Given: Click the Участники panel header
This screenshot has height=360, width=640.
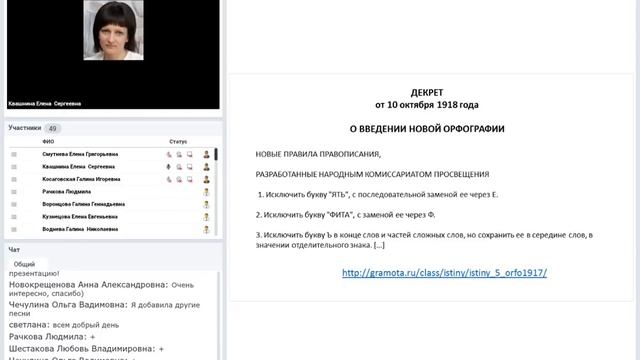Looking at the screenshot, I should point(25,128).
